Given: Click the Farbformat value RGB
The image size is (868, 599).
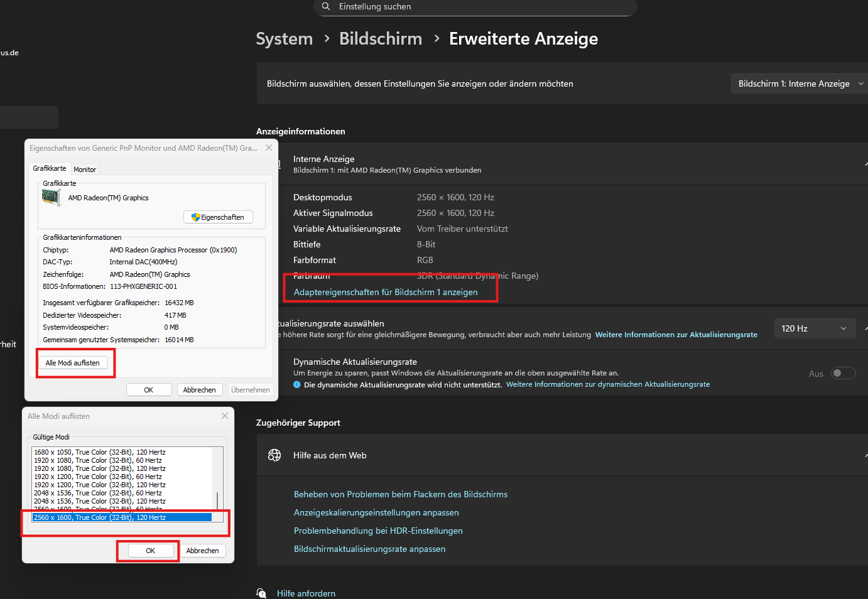Looking at the screenshot, I should [x=425, y=260].
